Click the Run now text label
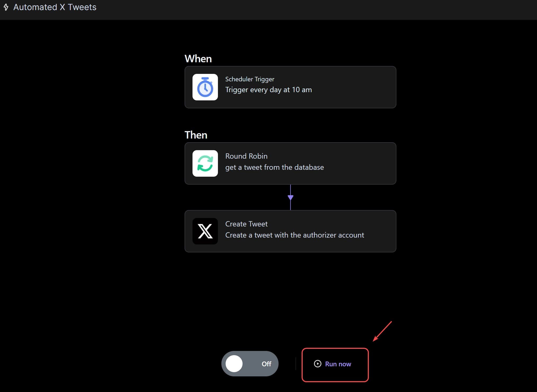The height and width of the screenshot is (392, 537). pos(338,364)
